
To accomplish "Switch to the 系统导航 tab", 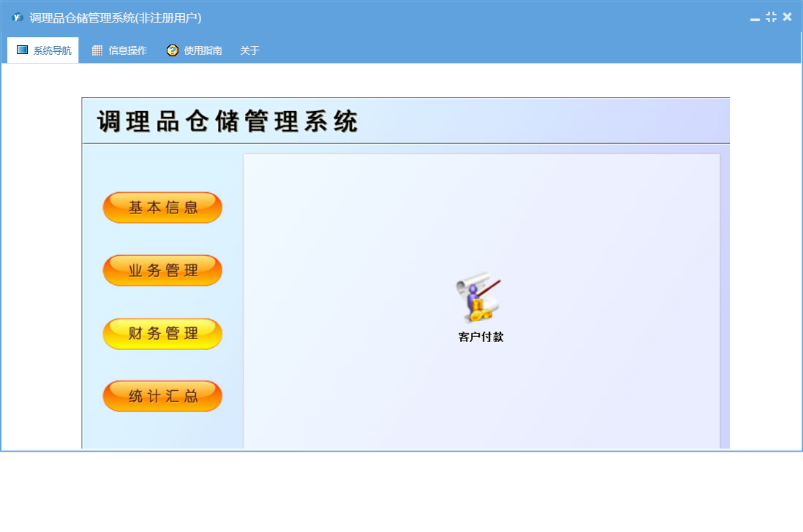I will pyautogui.click(x=52, y=50).
